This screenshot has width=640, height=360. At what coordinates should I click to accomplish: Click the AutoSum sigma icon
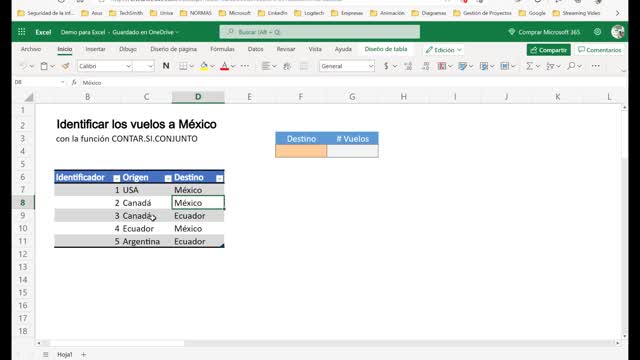click(529, 66)
